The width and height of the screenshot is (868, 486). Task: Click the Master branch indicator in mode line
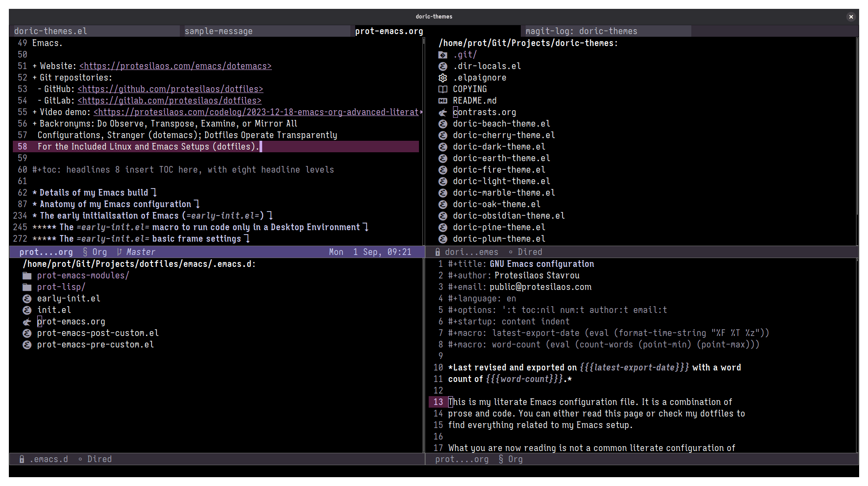pyautogui.click(x=141, y=252)
